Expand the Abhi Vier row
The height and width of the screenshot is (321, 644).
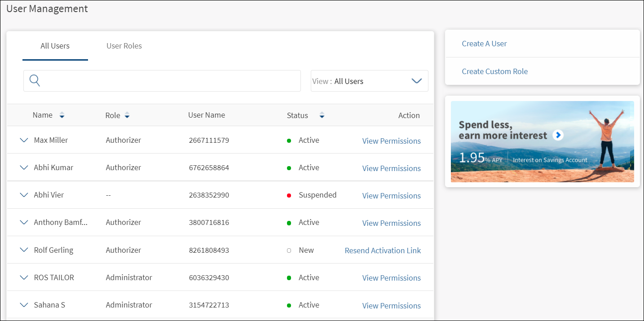pos(24,195)
